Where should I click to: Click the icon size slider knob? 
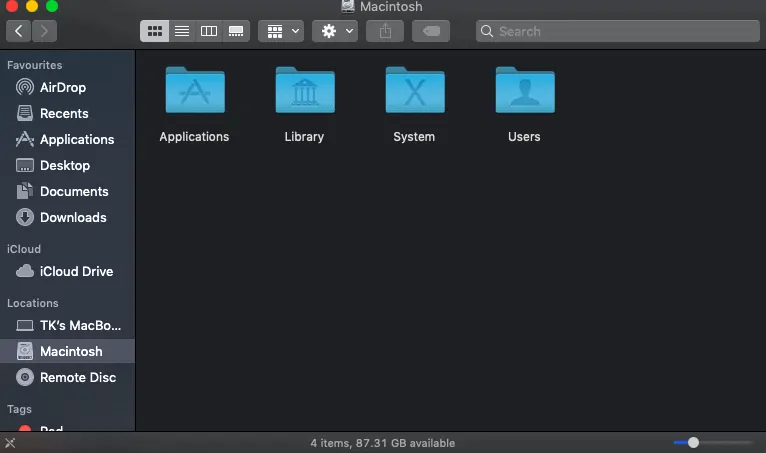coord(693,443)
